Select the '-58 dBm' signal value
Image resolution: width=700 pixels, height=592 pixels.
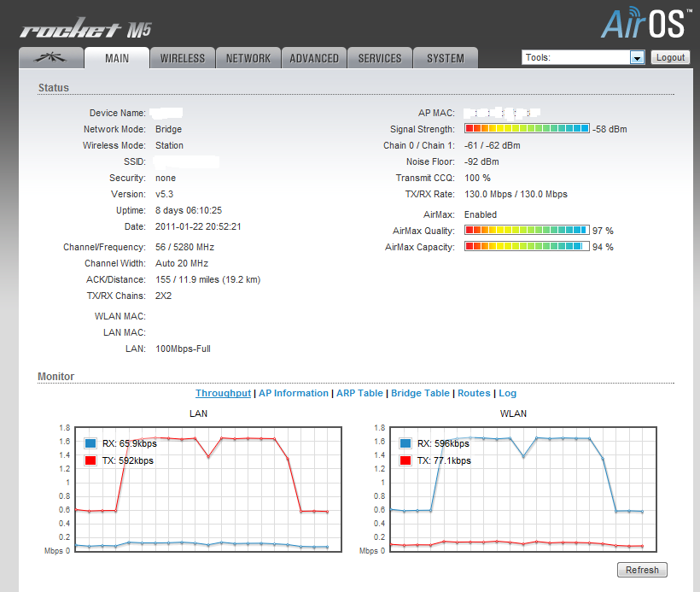pyautogui.click(x=610, y=129)
